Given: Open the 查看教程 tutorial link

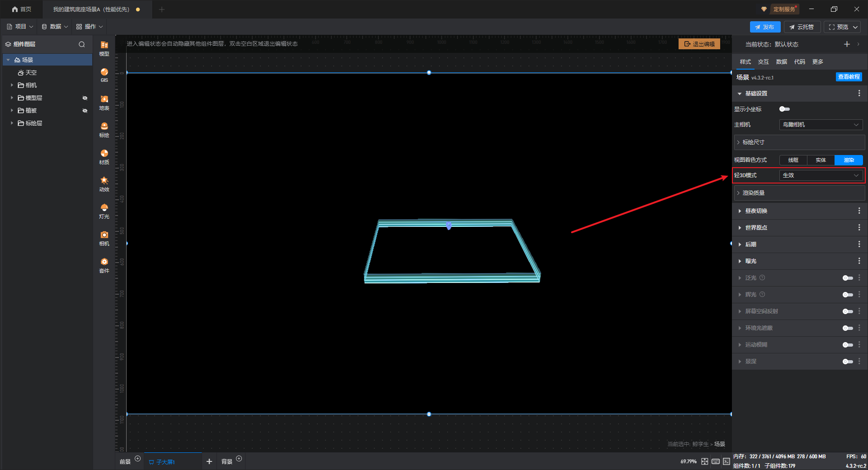Looking at the screenshot, I should click(x=849, y=77).
